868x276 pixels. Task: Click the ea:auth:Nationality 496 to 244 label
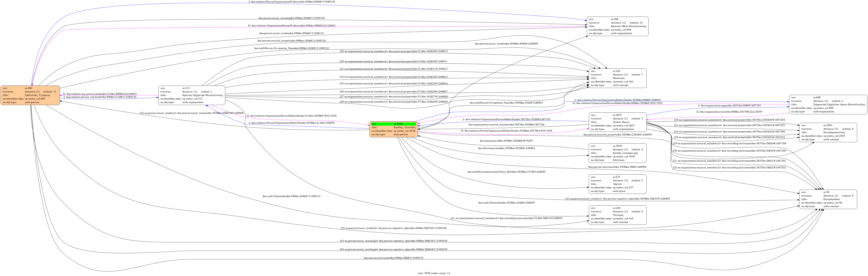(x=291, y=196)
